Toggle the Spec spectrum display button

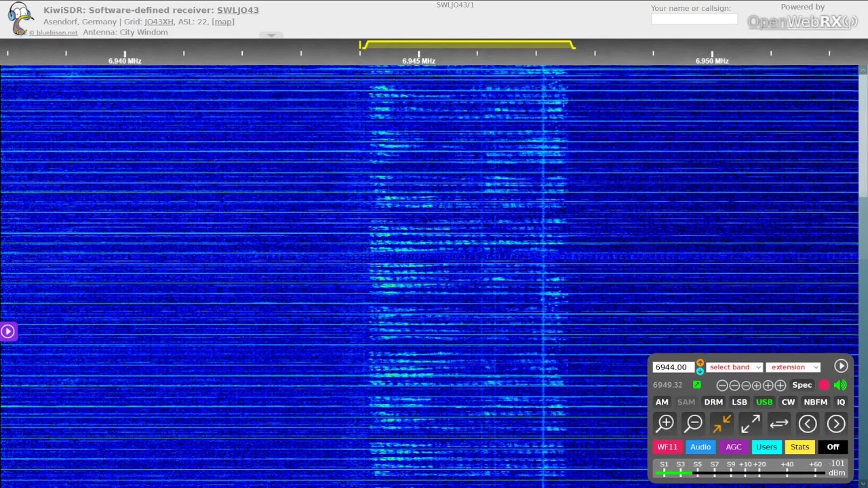pyautogui.click(x=802, y=385)
